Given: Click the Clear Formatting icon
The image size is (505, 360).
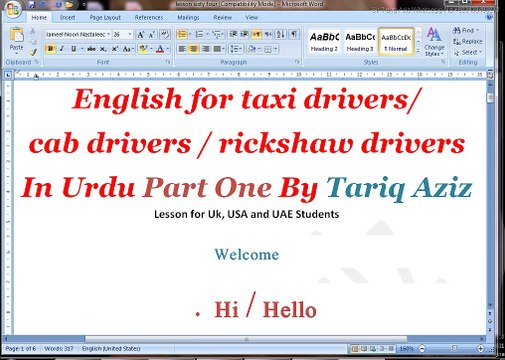Looking at the screenshot, I should [165, 34].
